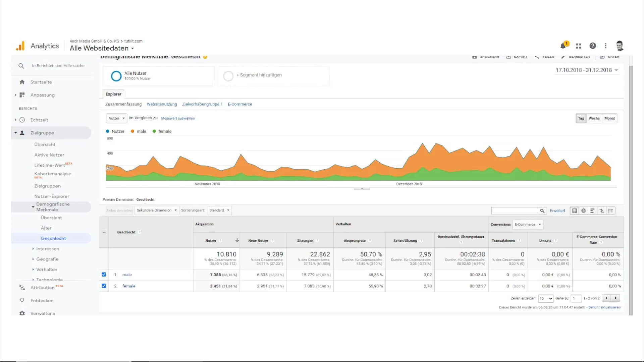Click the Search icon in sidebar
This screenshot has height=362, width=644.
pyautogui.click(x=21, y=65)
